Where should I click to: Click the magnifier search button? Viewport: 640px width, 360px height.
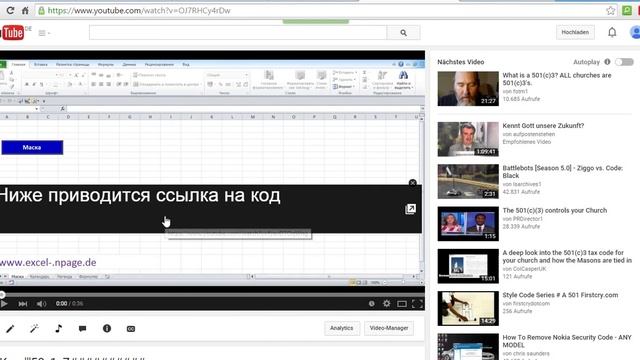point(403,33)
